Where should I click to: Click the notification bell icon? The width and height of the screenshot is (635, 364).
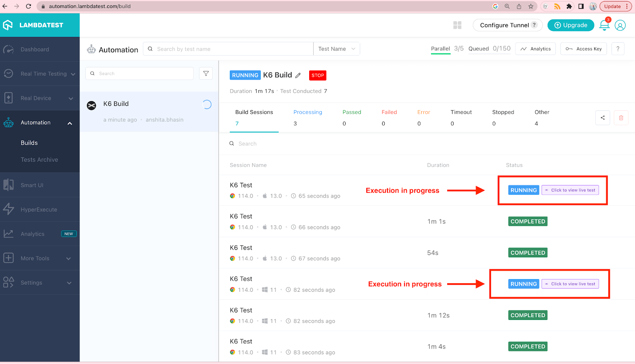click(x=604, y=25)
